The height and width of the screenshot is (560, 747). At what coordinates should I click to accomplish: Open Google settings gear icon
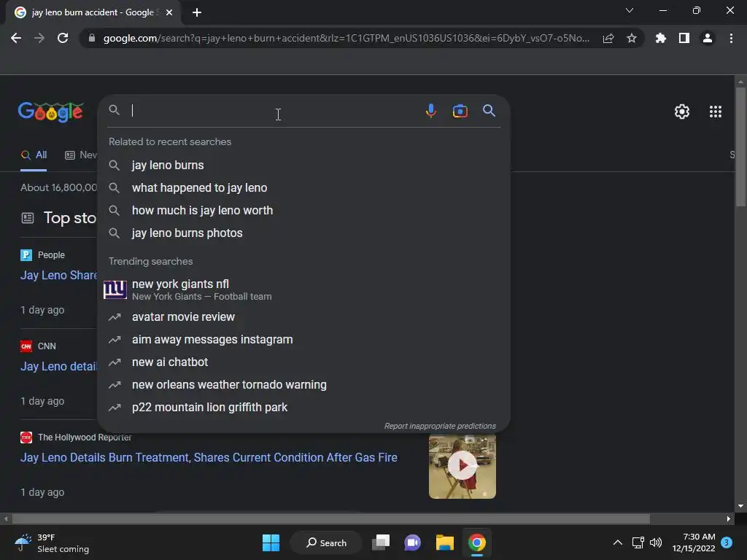682,112
